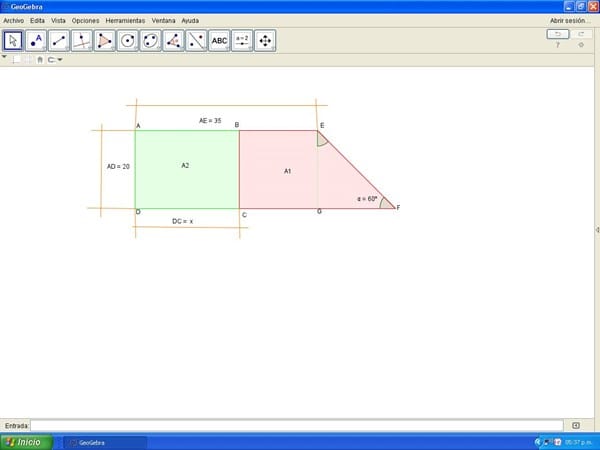Image resolution: width=600 pixels, height=450 pixels.
Task: Select the ABC insert text tool
Action: (x=219, y=41)
